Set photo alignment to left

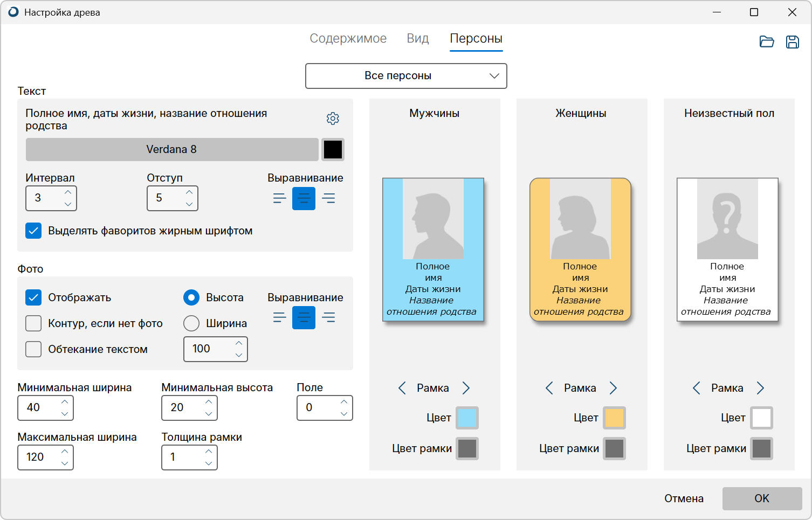[279, 318]
